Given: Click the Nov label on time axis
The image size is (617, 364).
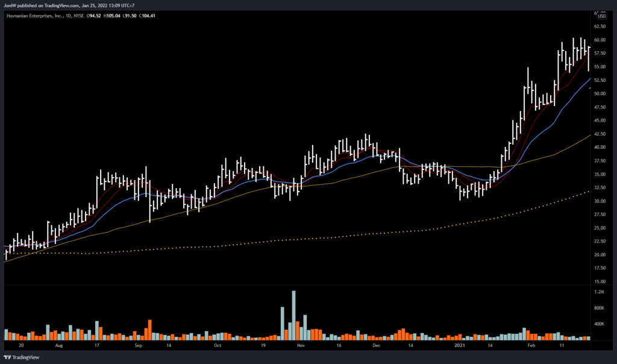Looking at the screenshot, I should tap(301, 347).
